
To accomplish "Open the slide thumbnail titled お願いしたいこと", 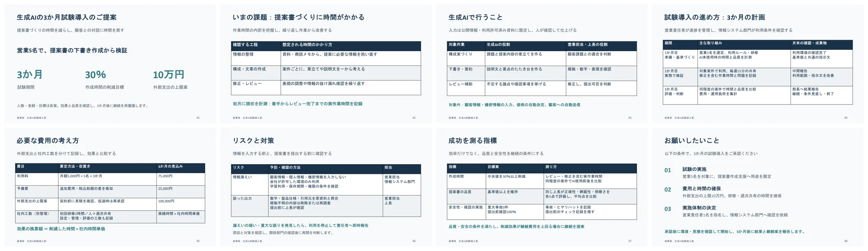I will [x=758, y=187].
